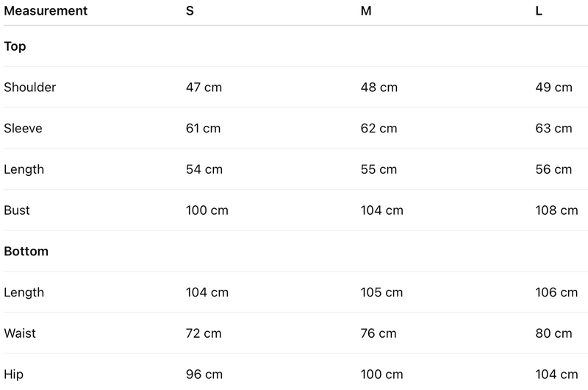Select the Bust row label

point(17,210)
